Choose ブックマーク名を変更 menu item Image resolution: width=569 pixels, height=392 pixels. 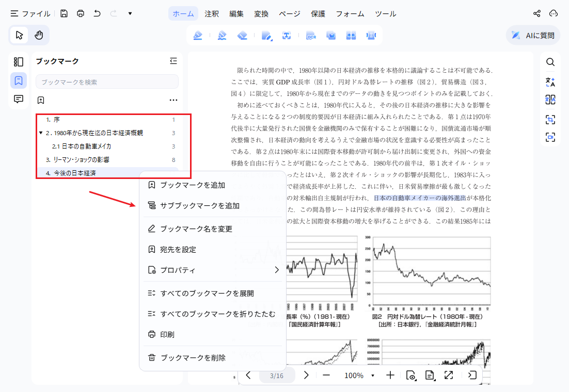212,229
